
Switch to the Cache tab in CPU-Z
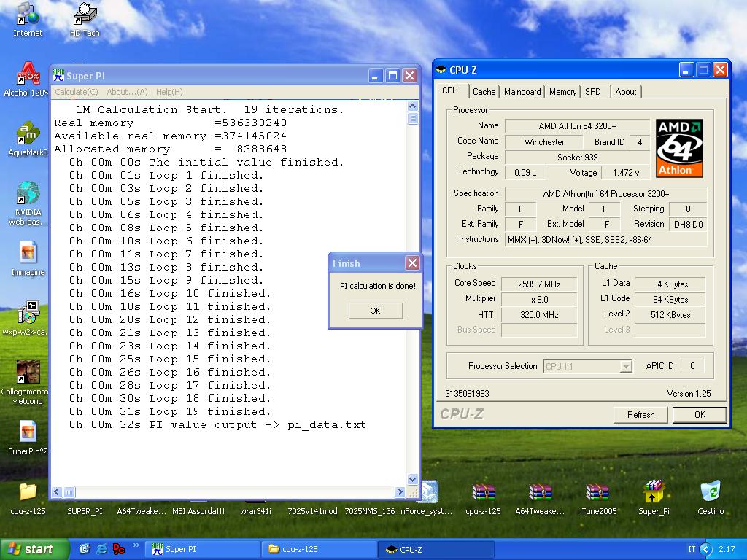click(484, 91)
